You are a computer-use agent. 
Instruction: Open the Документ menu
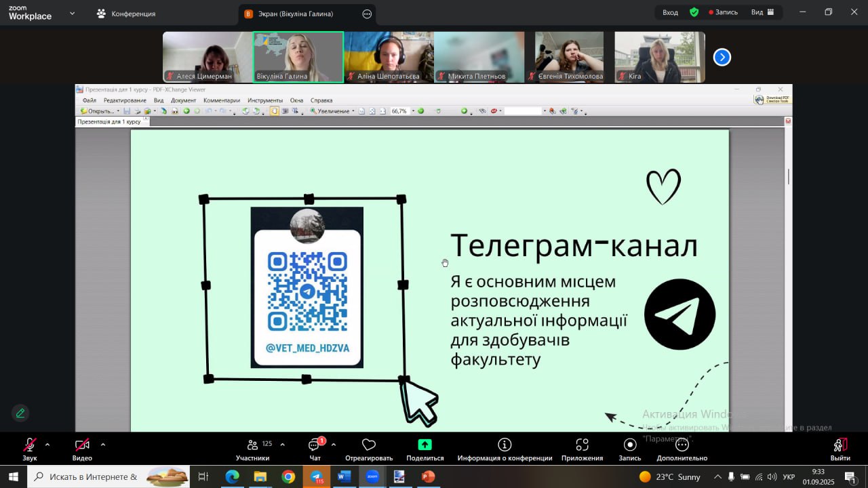(x=183, y=100)
